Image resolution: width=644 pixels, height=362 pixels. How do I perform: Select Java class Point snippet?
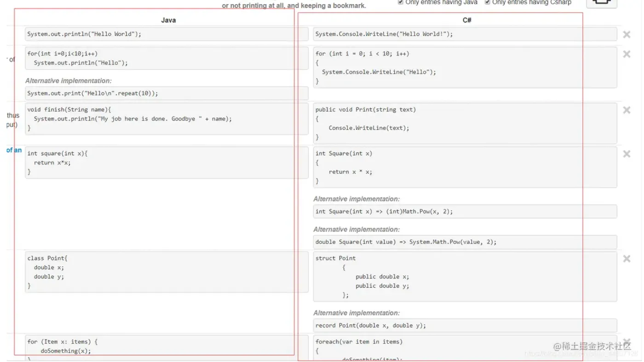tap(167, 272)
